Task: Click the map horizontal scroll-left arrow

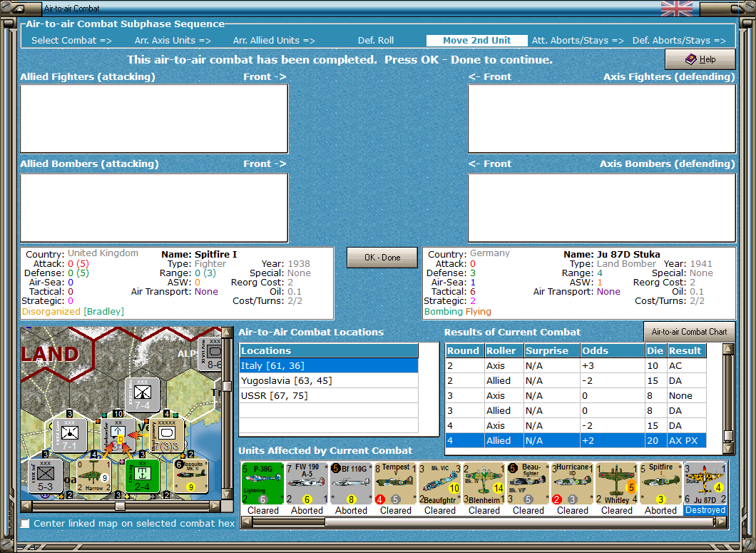Action: point(26,506)
